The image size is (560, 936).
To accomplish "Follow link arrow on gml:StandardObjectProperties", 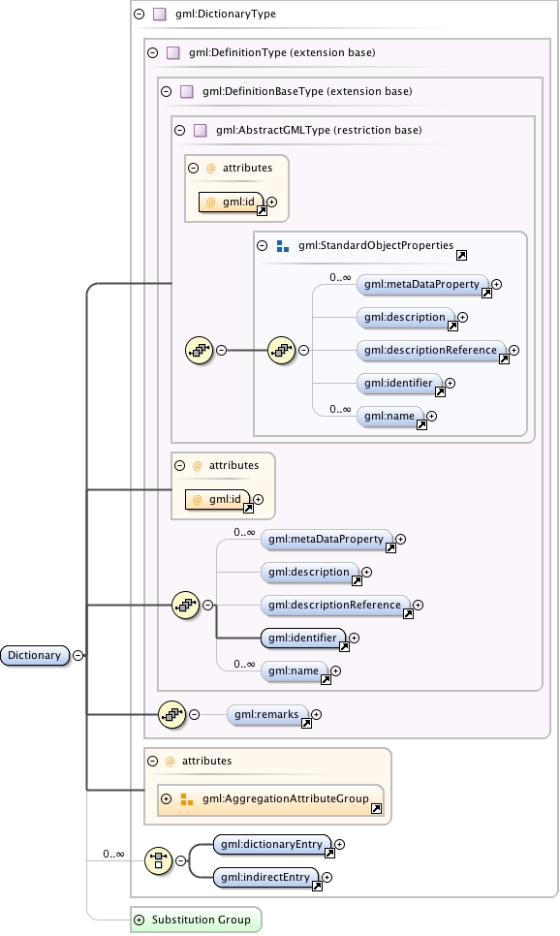I will (x=461, y=256).
